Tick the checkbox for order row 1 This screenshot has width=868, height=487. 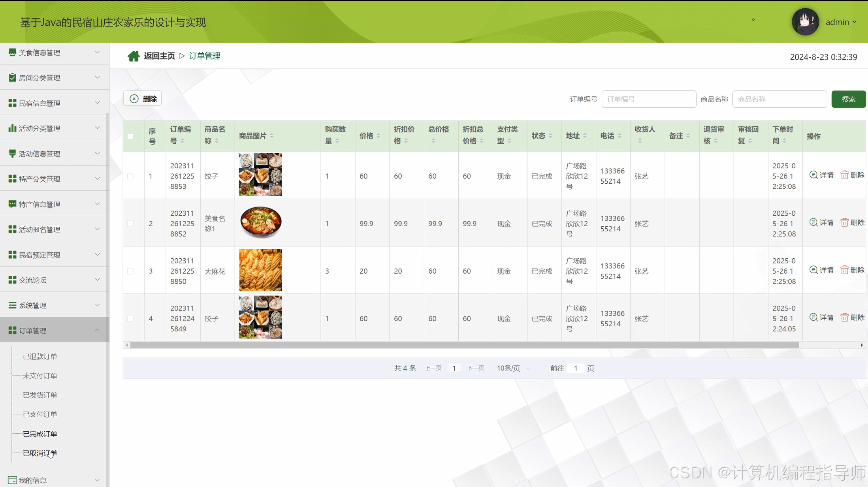pos(130,176)
